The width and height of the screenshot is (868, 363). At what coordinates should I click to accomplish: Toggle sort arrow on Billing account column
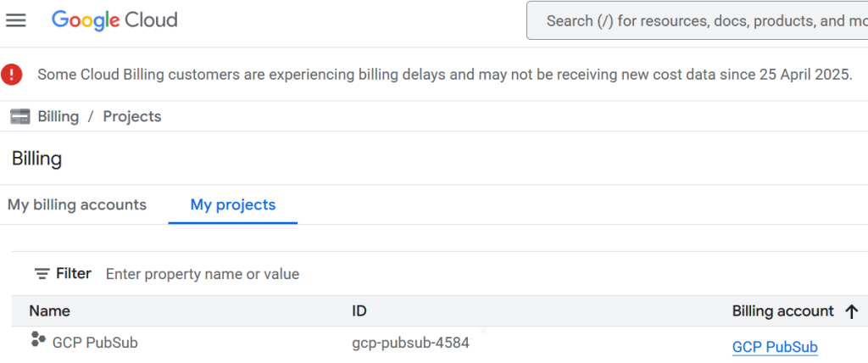point(852,312)
